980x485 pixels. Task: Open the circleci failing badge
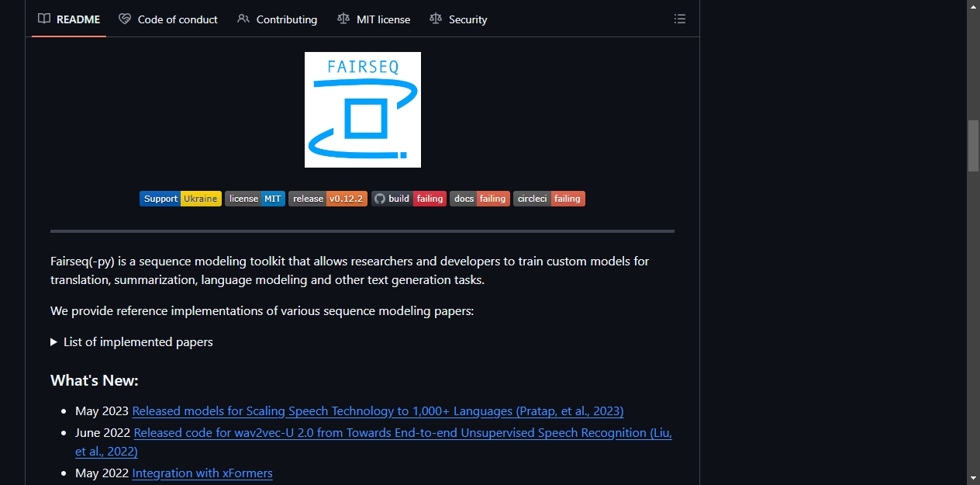pyautogui.click(x=549, y=199)
